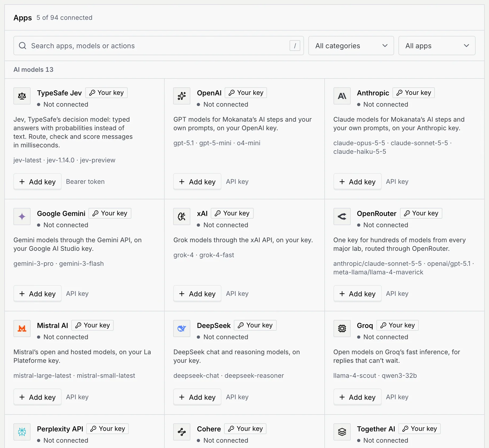Add key for Anthropic

pyautogui.click(x=357, y=182)
